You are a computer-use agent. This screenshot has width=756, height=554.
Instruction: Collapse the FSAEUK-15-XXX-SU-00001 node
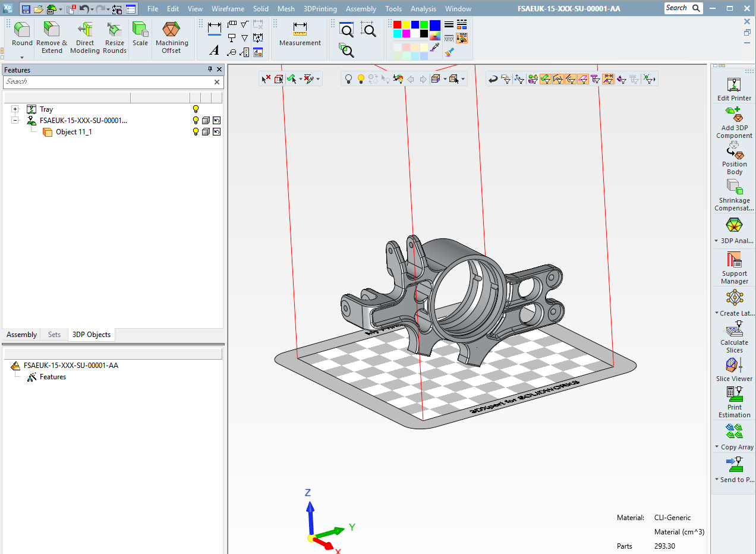click(x=15, y=120)
